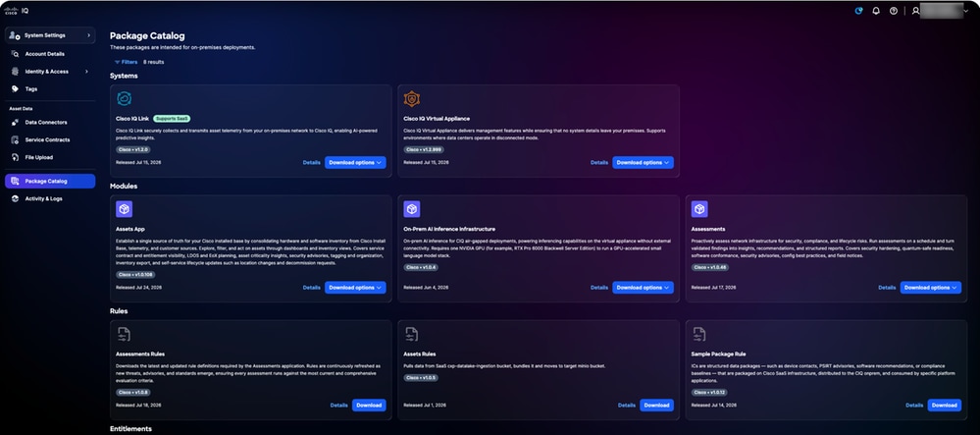Select Package Catalog in sidebar
Image resolution: width=980 pixels, height=435 pixels.
pos(50,181)
